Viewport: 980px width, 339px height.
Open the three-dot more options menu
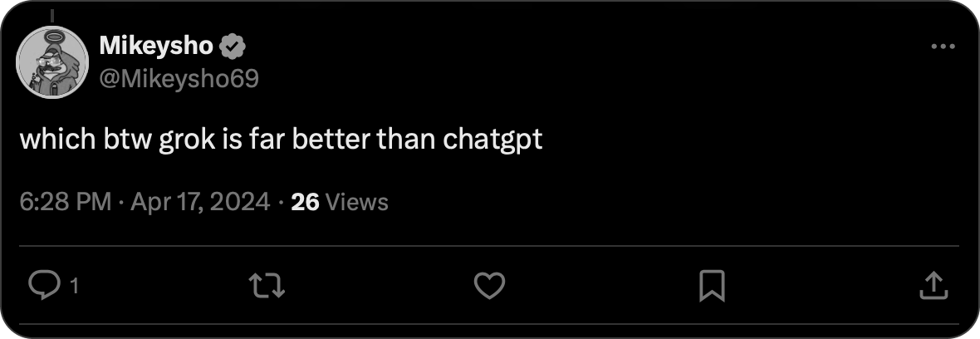click(x=943, y=47)
